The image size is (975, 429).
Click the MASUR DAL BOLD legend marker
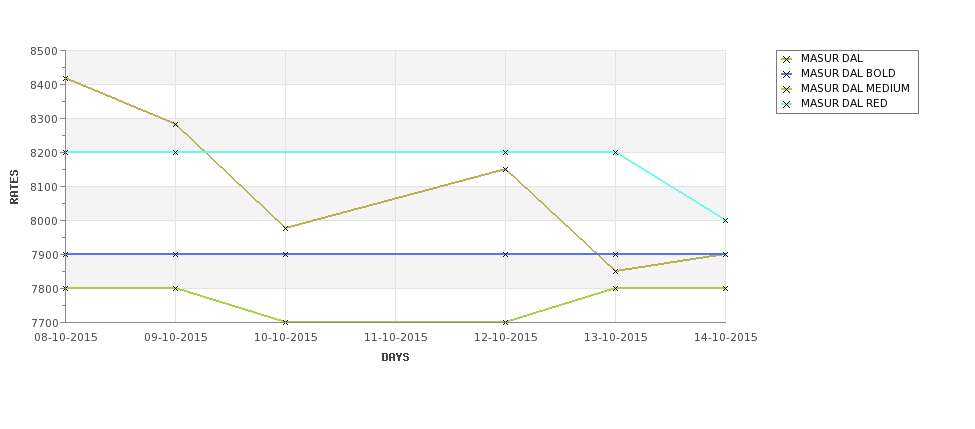coord(787,74)
